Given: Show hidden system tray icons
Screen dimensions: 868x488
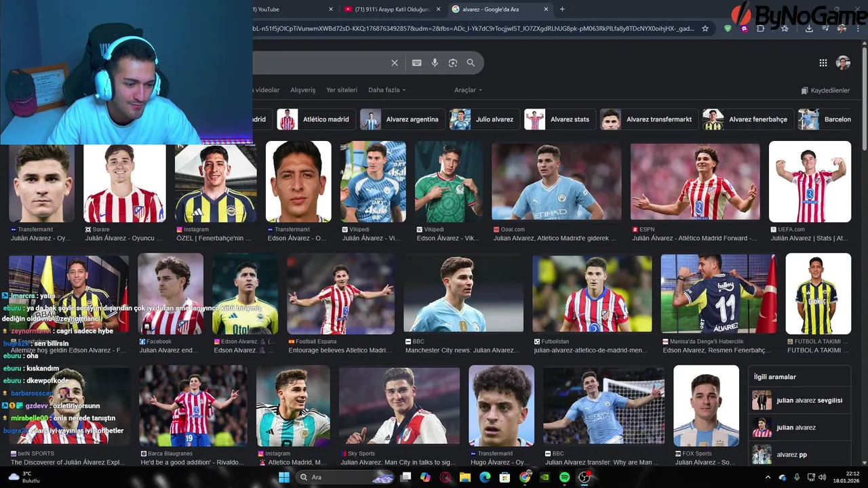Looking at the screenshot, I should tap(768, 477).
